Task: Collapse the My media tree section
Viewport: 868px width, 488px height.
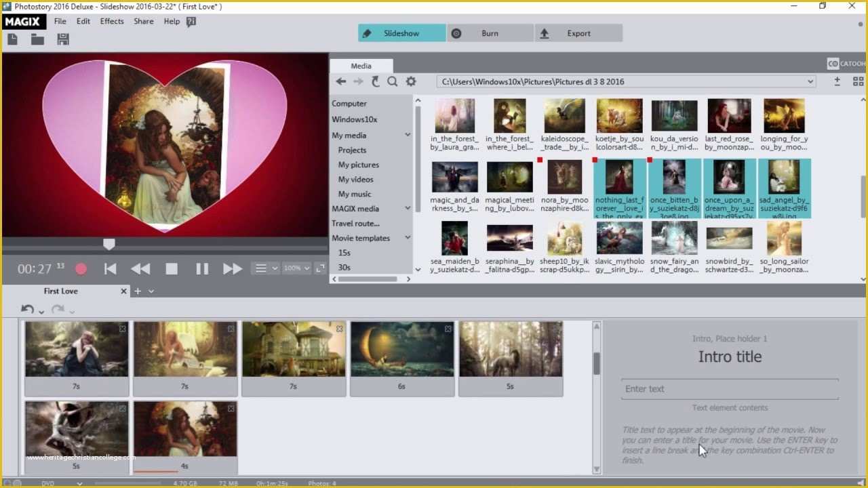Action: pyautogui.click(x=408, y=135)
